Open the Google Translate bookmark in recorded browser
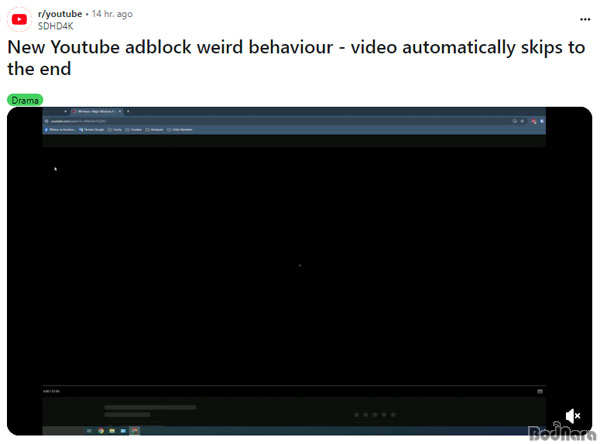 coord(91,130)
